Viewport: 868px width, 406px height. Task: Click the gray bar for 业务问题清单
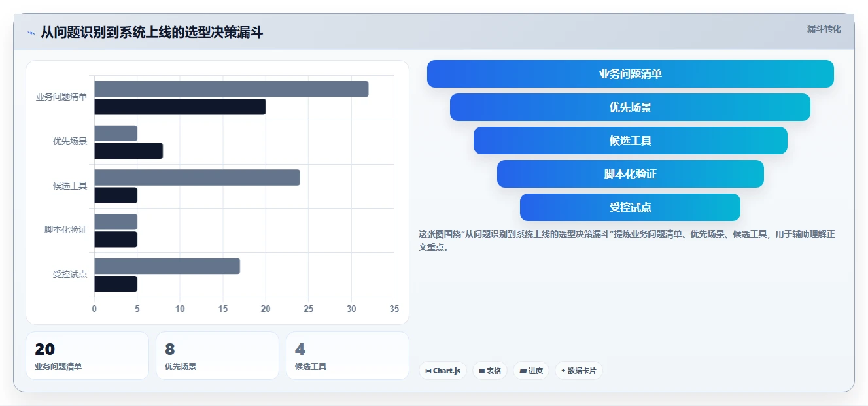(x=232, y=89)
